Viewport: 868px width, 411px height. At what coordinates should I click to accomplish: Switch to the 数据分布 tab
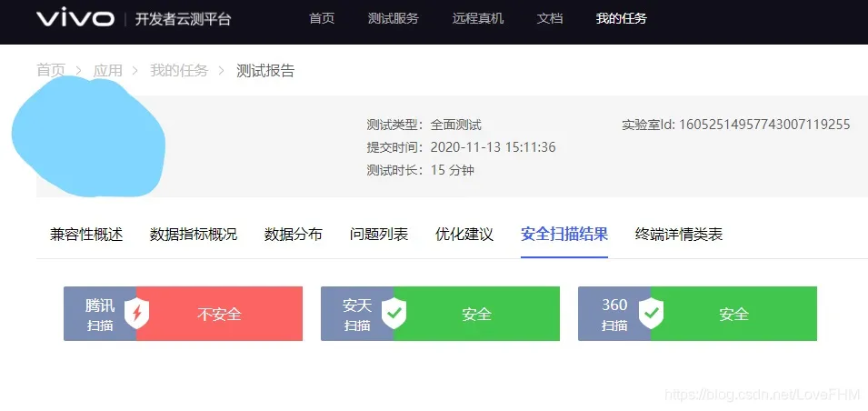click(x=294, y=235)
